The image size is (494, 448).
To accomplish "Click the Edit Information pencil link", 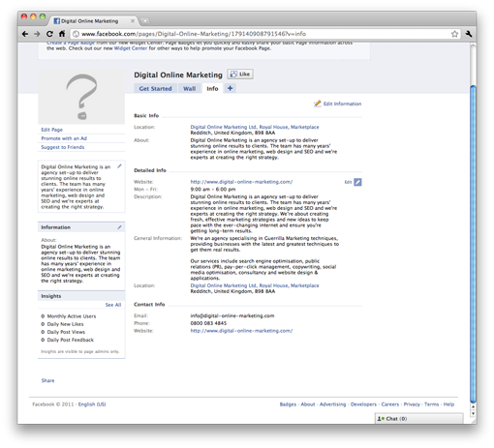I will (338, 104).
